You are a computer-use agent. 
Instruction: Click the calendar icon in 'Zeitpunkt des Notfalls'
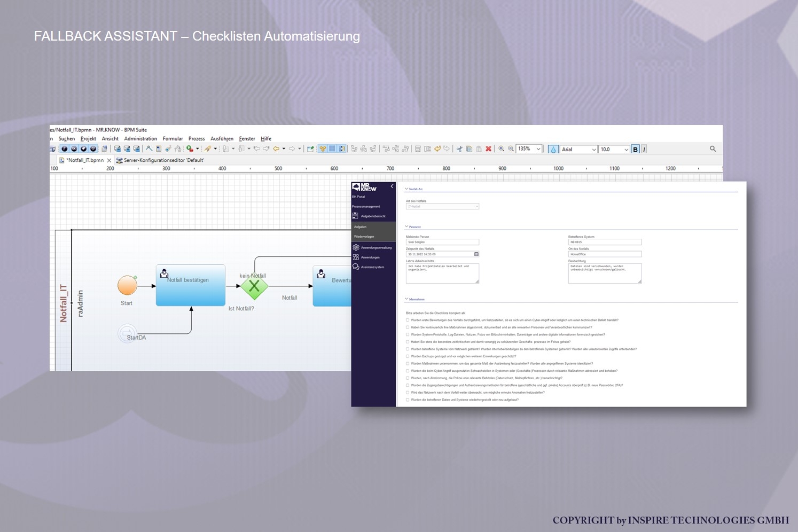(476, 254)
